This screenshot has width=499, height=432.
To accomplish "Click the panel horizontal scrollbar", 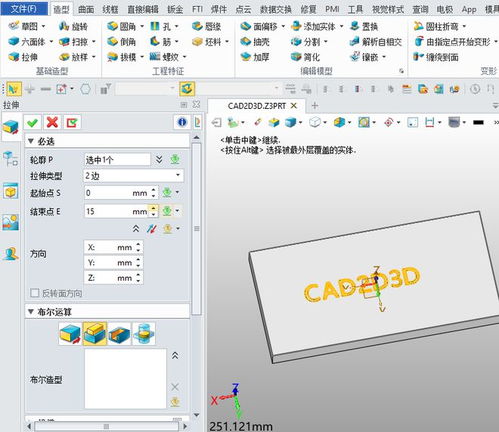I will [x=107, y=426].
